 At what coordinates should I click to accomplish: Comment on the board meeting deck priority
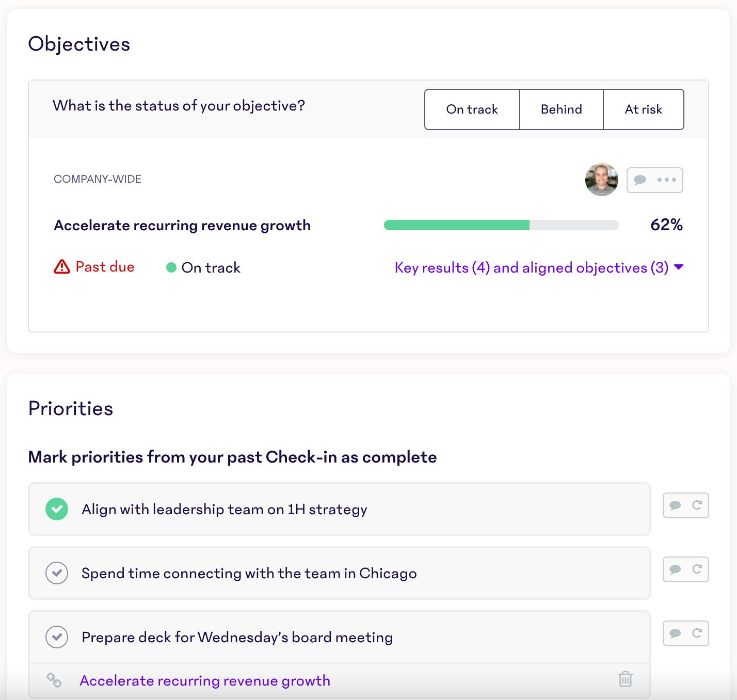pyautogui.click(x=675, y=633)
